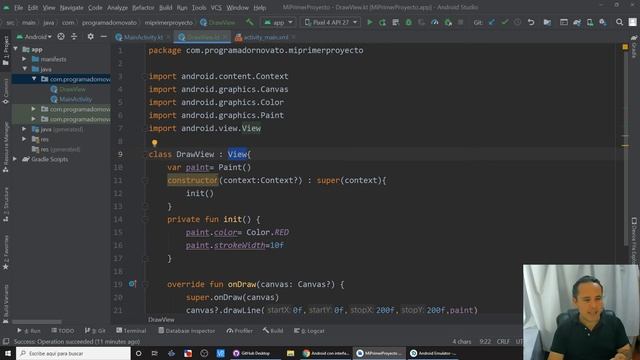
Task: Open the Refactor menu
Action: coord(143,7)
